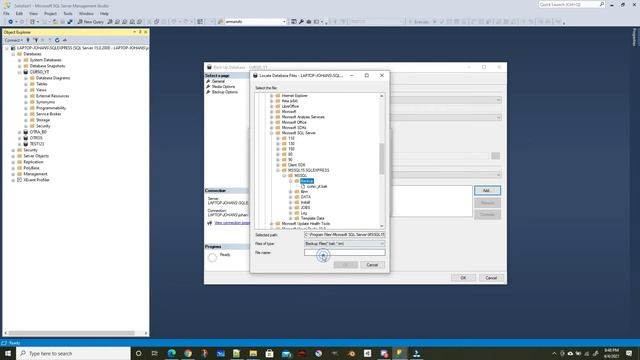Select the Views folder in Object Explorer
The width and height of the screenshot is (640, 360).
click(41, 90)
